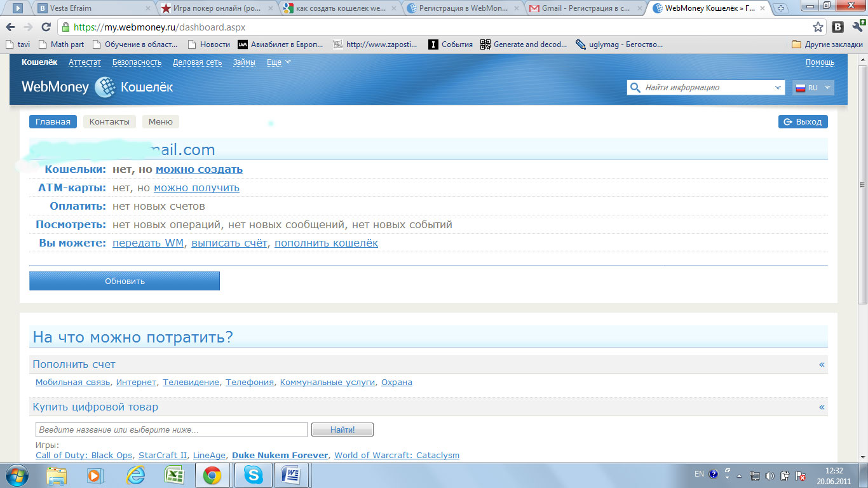
Task: Open a new browser tab
Action: (x=781, y=8)
